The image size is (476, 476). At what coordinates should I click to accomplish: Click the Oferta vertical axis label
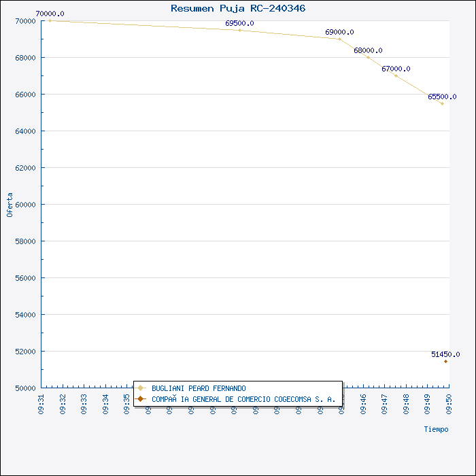point(10,204)
